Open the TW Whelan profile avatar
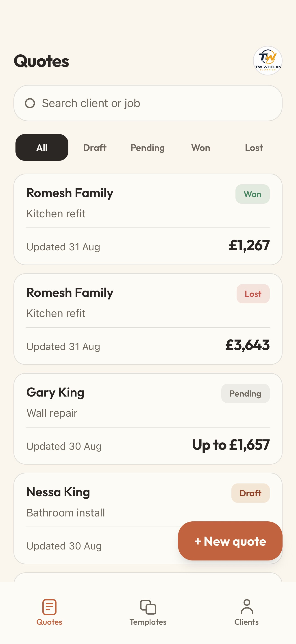 268,60
